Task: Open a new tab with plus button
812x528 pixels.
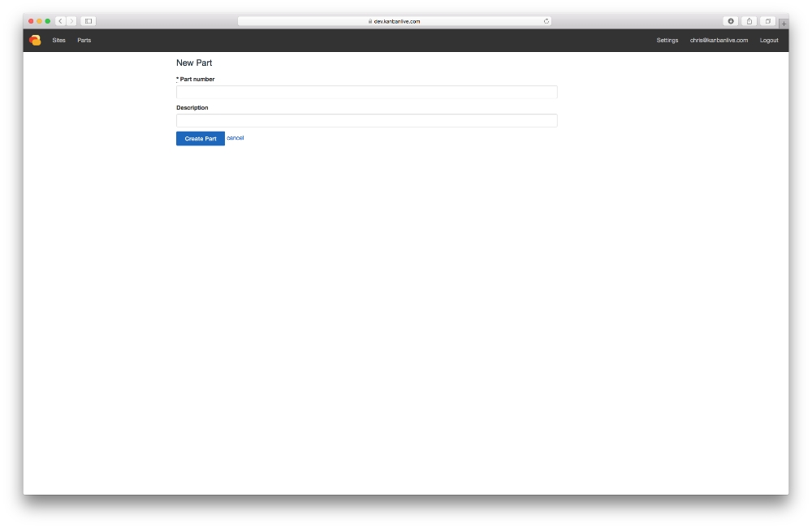Action: [x=784, y=23]
